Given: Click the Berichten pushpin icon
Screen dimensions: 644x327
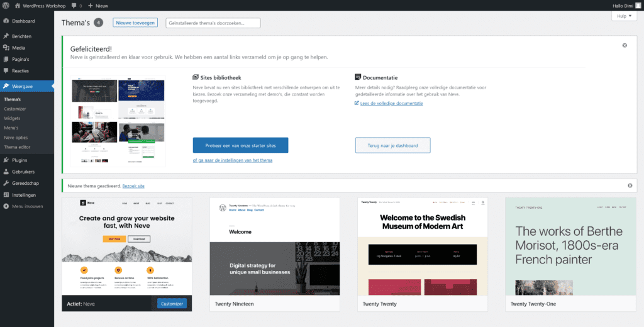Looking at the screenshot, I should [x=6, y=36].
